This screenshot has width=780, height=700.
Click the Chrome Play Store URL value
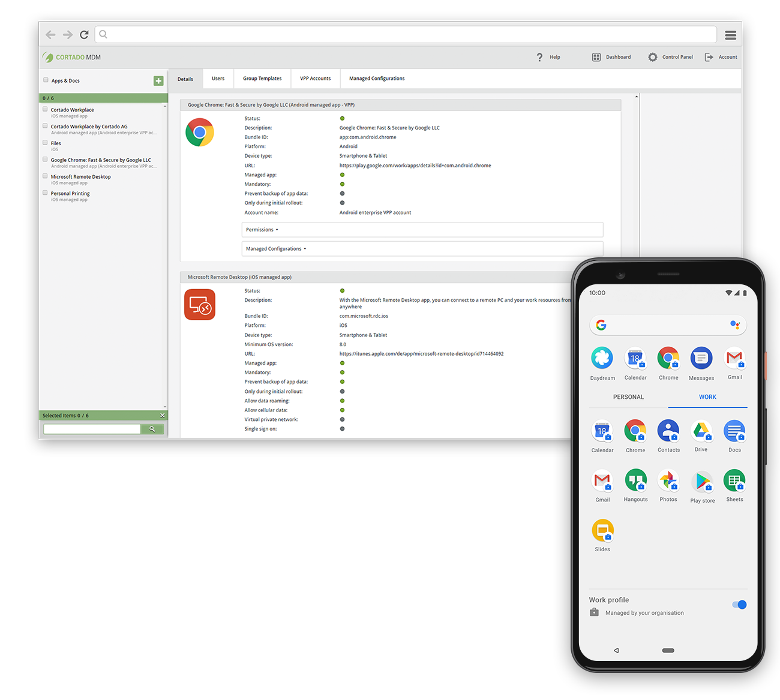coord(415,166)
